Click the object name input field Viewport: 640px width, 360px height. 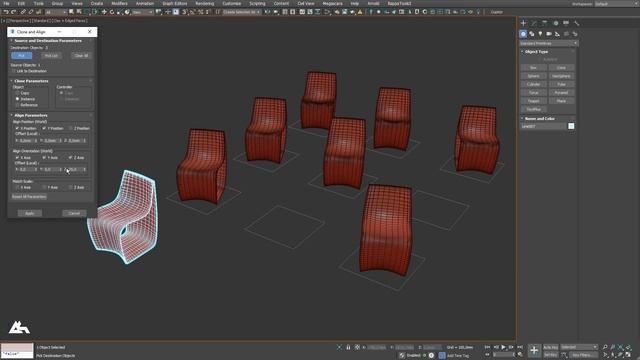[544, 127]
